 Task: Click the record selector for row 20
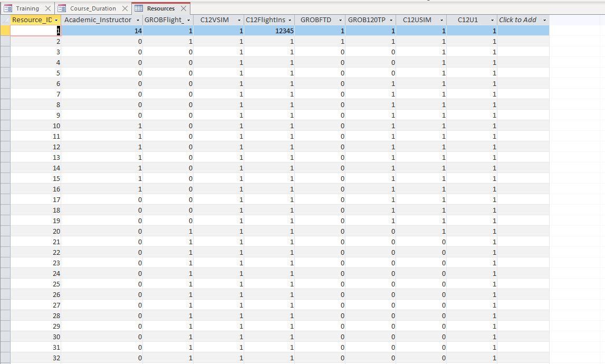(5, 231)
